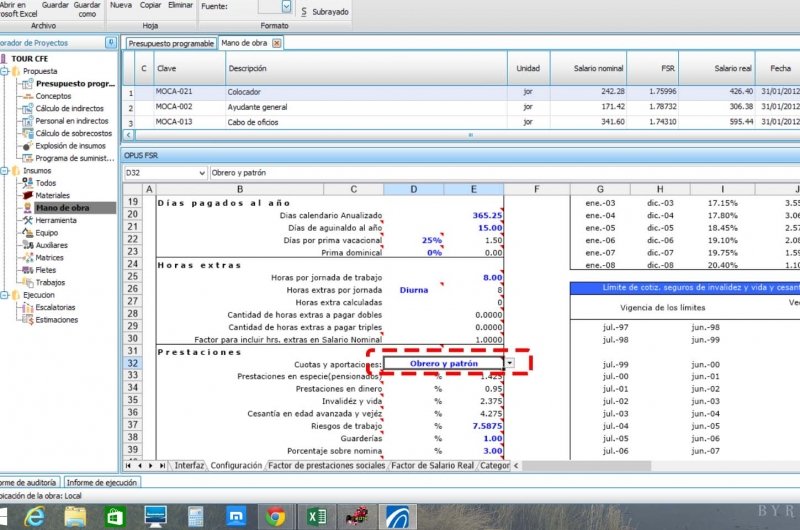Open the Equipo insumos item

[x=49, y=232]
